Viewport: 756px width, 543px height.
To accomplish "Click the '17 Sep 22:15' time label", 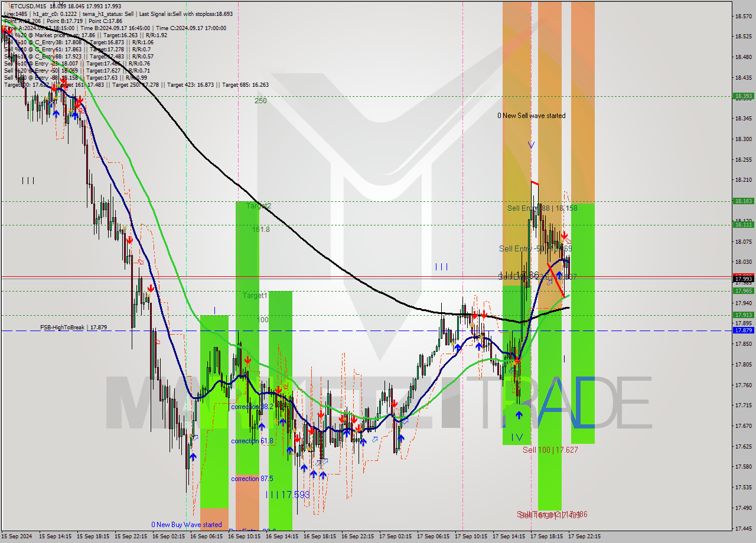I will pos(585,537).
